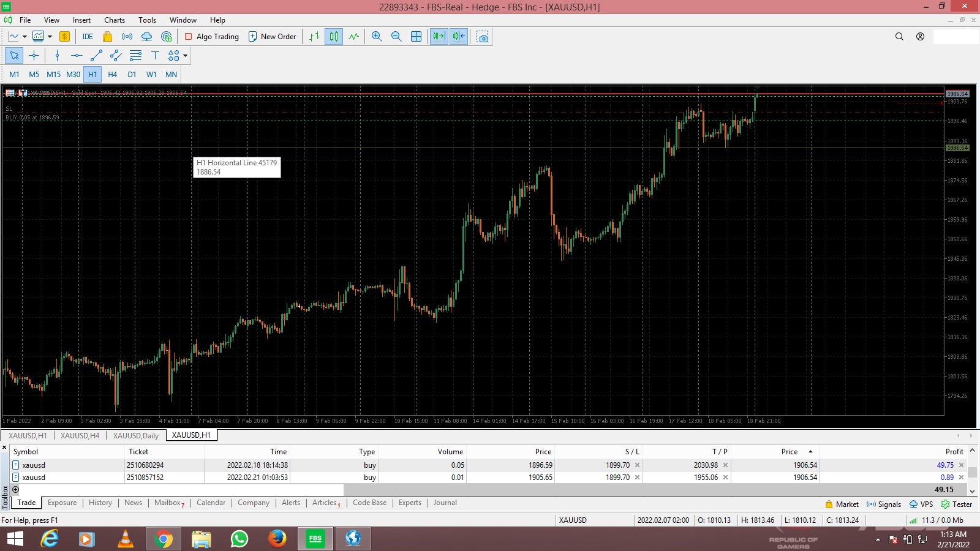Close position with ticket 2510680294
The image size is (980, 551).
pos(961,465)
